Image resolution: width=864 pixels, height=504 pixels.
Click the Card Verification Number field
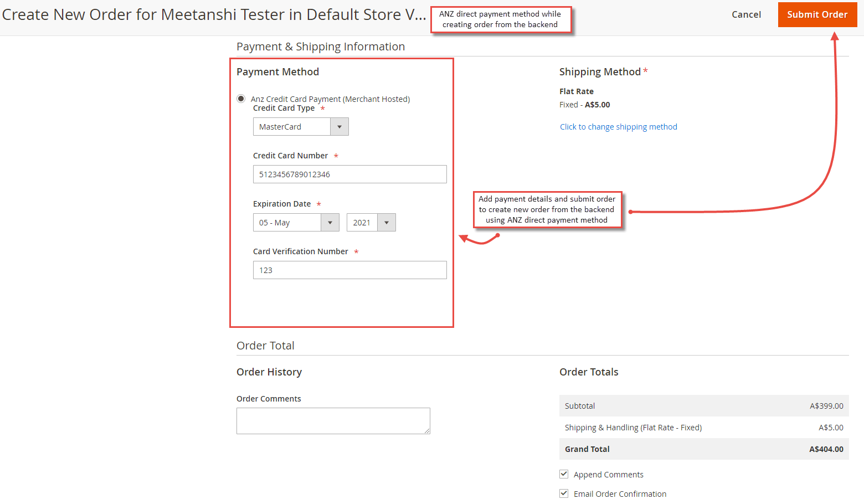point(349,270)
